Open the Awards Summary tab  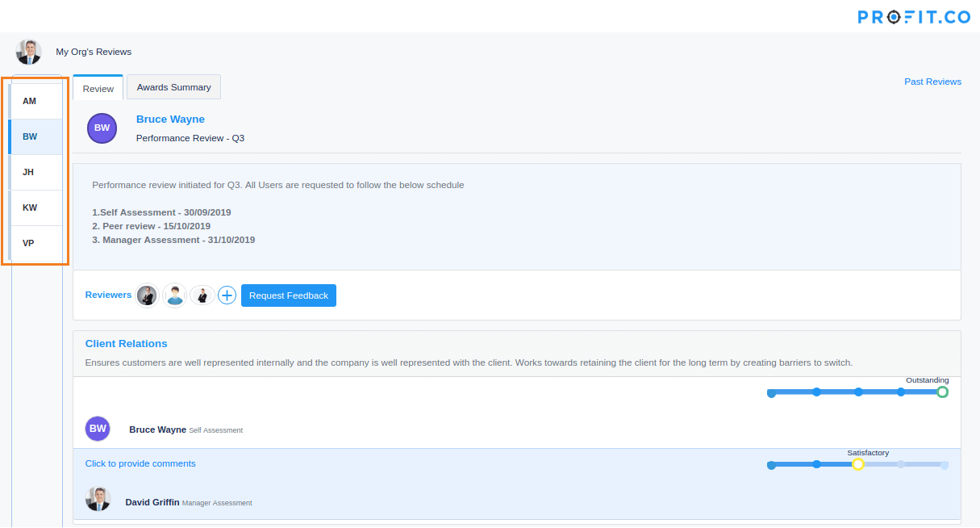[x=173, y=87]
